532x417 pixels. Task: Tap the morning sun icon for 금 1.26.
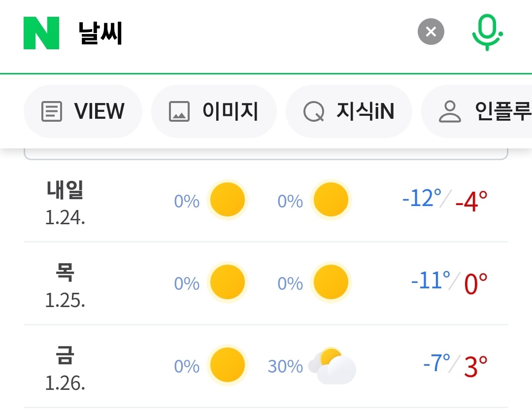227,365
